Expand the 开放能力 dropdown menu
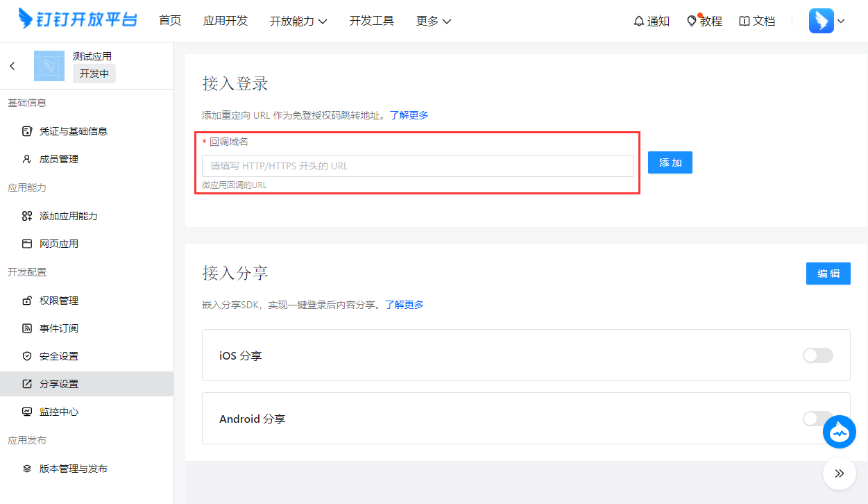 pyautogui.click(x=298, y=22)
